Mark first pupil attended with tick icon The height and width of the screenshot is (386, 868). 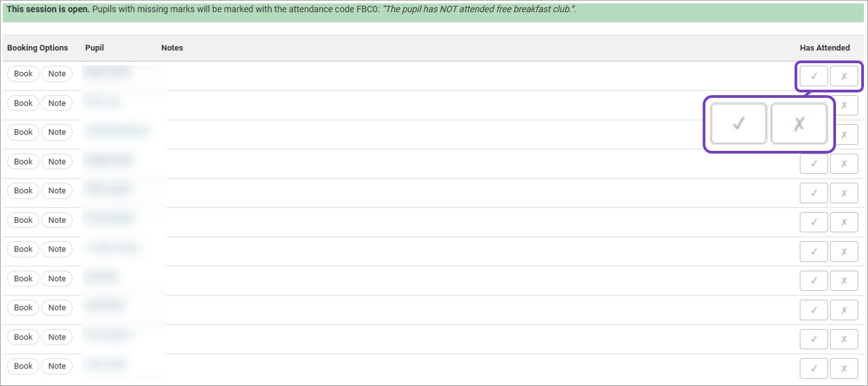(x=814, y=76)
